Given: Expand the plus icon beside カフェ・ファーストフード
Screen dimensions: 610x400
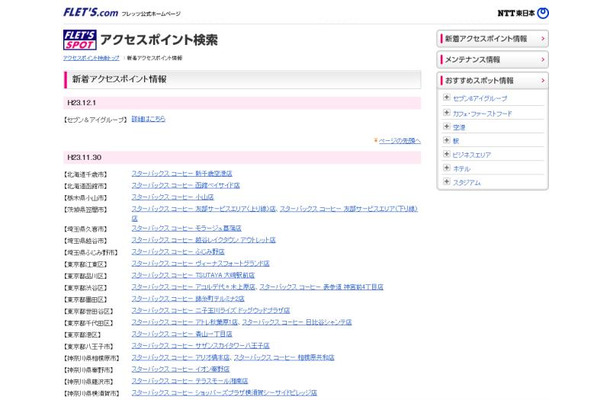Looking at the screenshot, I should pos(447,112).
